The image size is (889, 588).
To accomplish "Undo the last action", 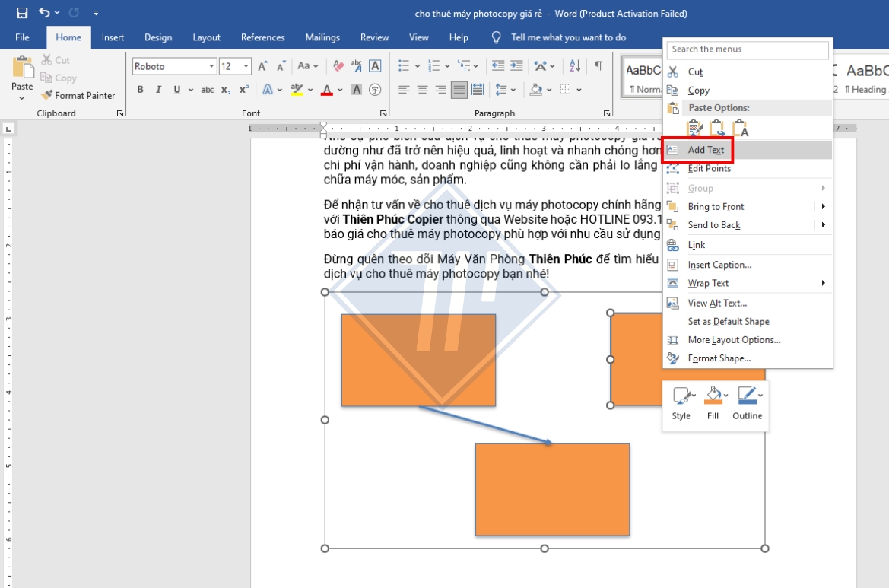I will pyautogui.click(x=44, y=12).
